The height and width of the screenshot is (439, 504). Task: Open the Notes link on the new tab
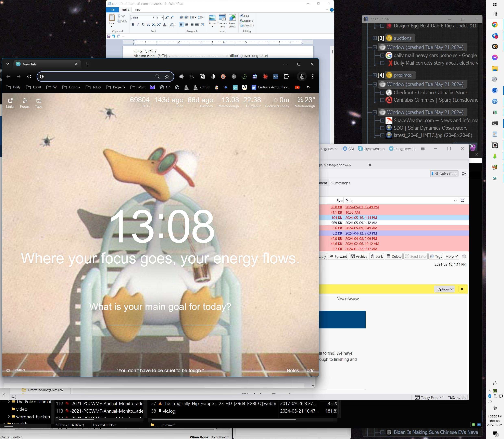click(x=293, y=370)
